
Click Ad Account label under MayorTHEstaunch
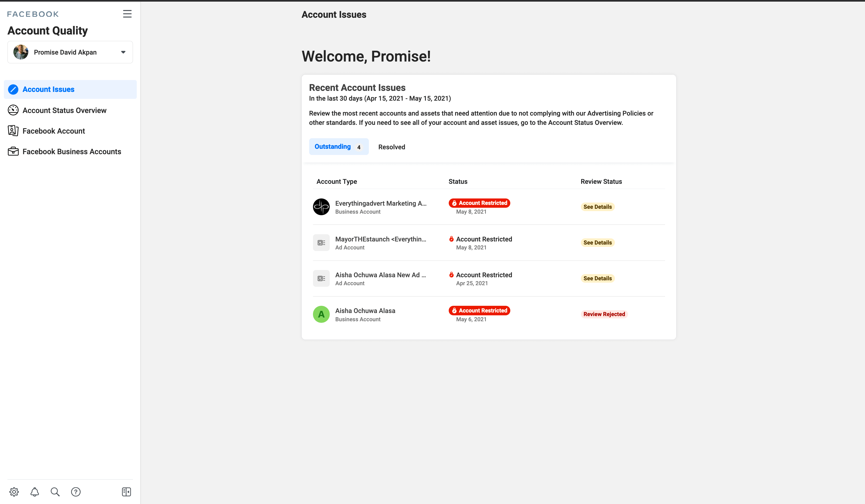[x=350, y=247]
